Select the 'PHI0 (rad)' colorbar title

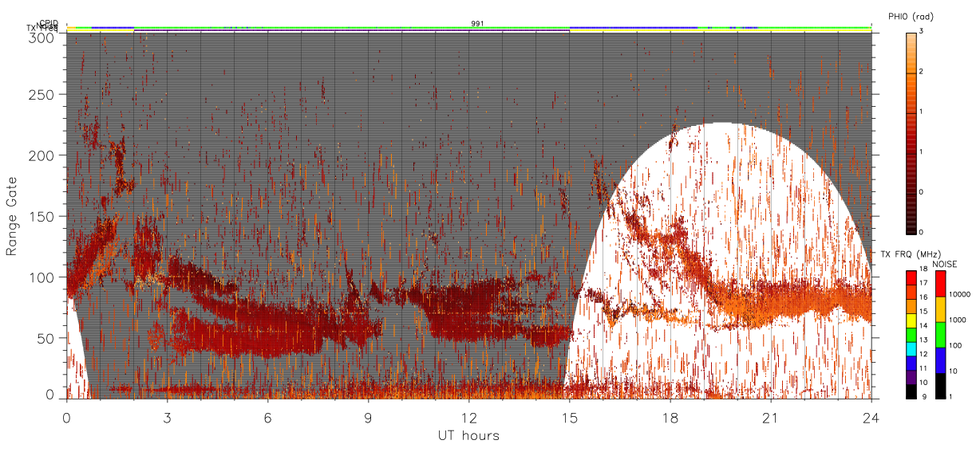[x=911, y=16]
